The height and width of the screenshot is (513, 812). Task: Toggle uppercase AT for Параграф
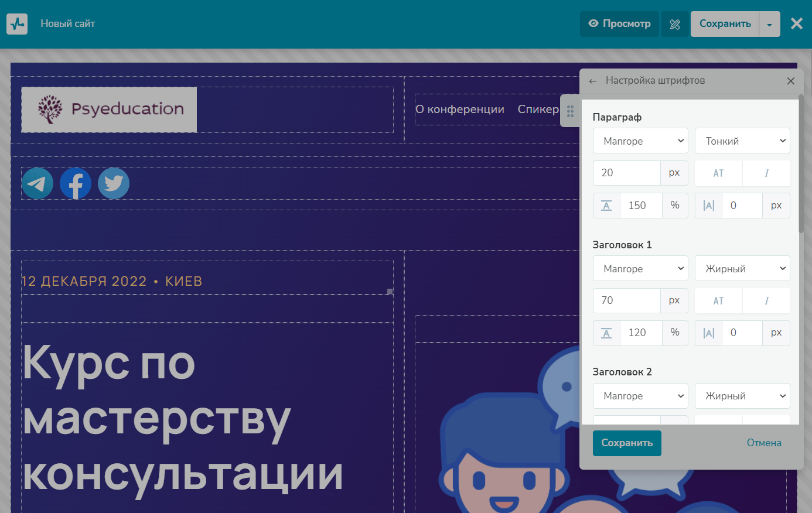point(718,173)
